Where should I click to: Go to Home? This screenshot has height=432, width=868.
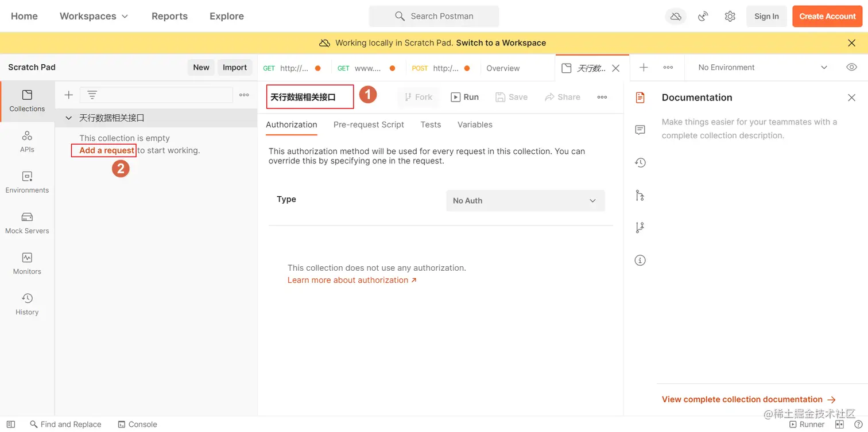click(24, 16)
